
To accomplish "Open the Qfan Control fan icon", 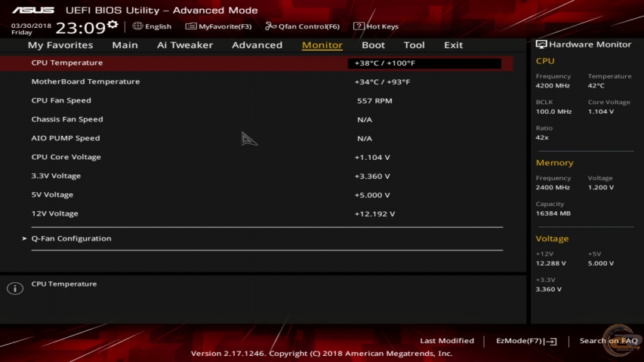I will click(x=270, y=26).
